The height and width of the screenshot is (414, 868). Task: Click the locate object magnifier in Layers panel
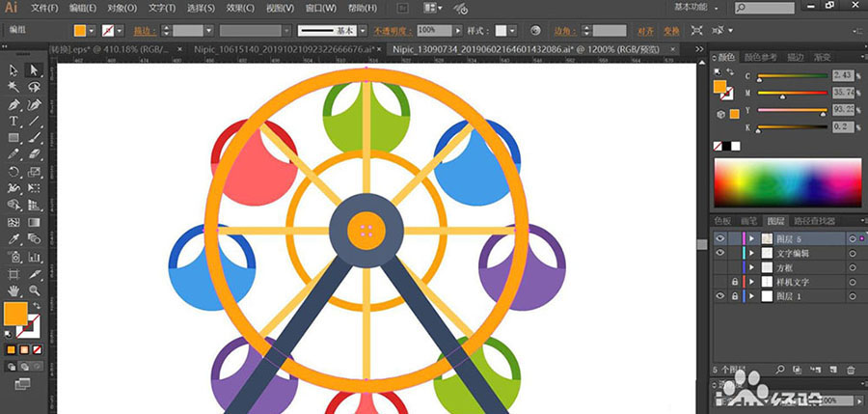780,370
